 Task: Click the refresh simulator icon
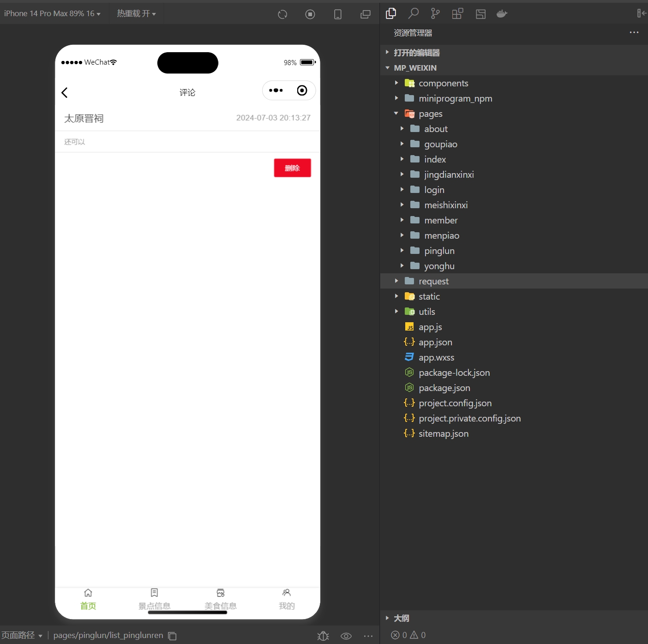point(282,14)
